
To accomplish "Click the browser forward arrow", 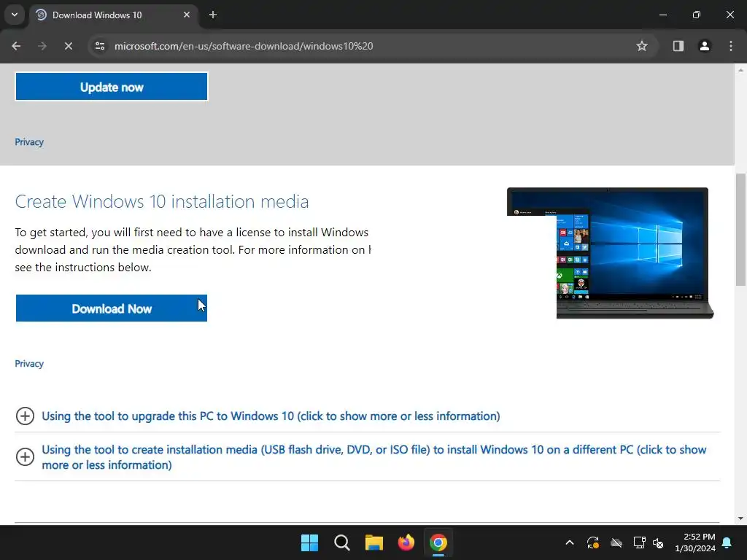I will coord(42,46).
